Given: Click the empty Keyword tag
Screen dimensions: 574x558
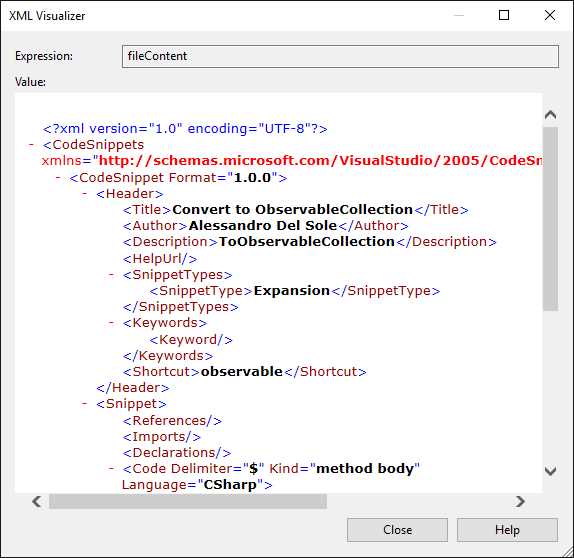Looking at the screenshot, I should (x=191, y=339).
